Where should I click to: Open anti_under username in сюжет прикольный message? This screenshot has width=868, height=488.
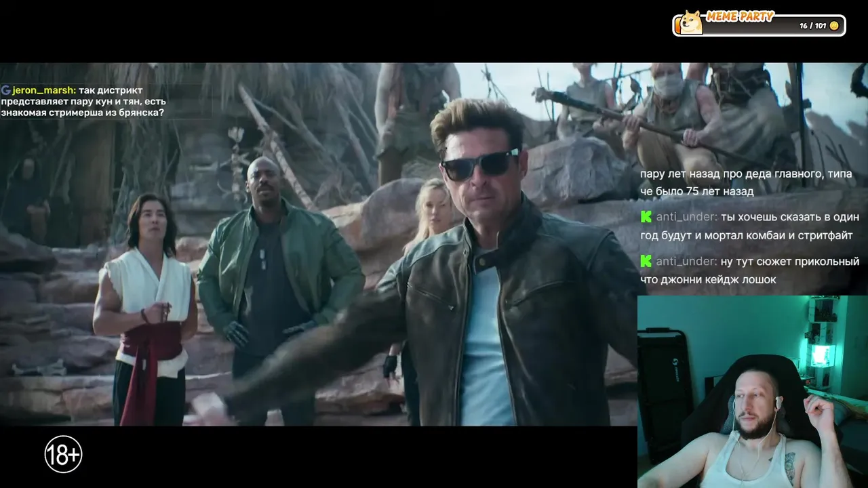click(686, 261)
